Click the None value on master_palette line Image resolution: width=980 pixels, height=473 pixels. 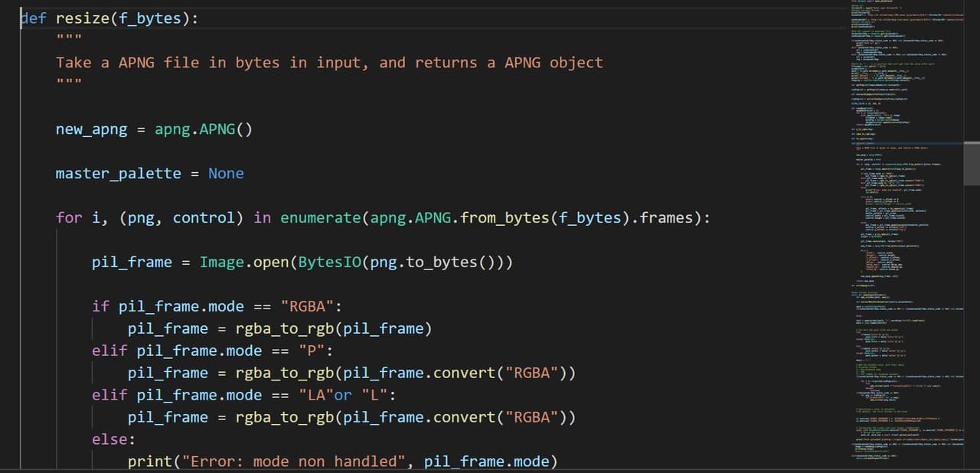(226, 174)
